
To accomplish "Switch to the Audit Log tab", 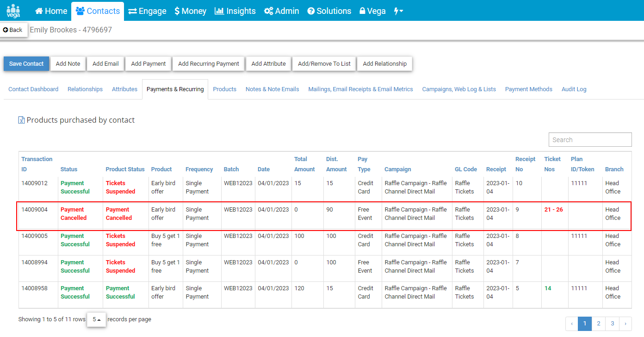I will 574,89.
